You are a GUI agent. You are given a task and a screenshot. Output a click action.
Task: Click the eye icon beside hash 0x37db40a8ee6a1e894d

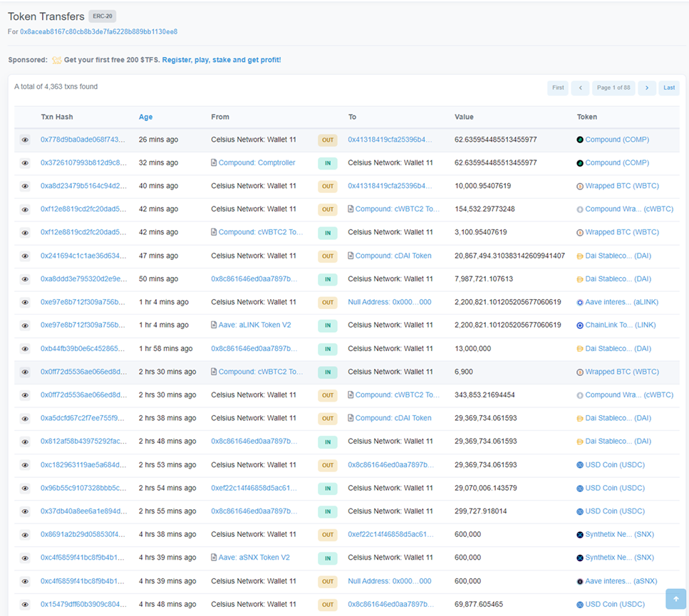click(25, 511)
